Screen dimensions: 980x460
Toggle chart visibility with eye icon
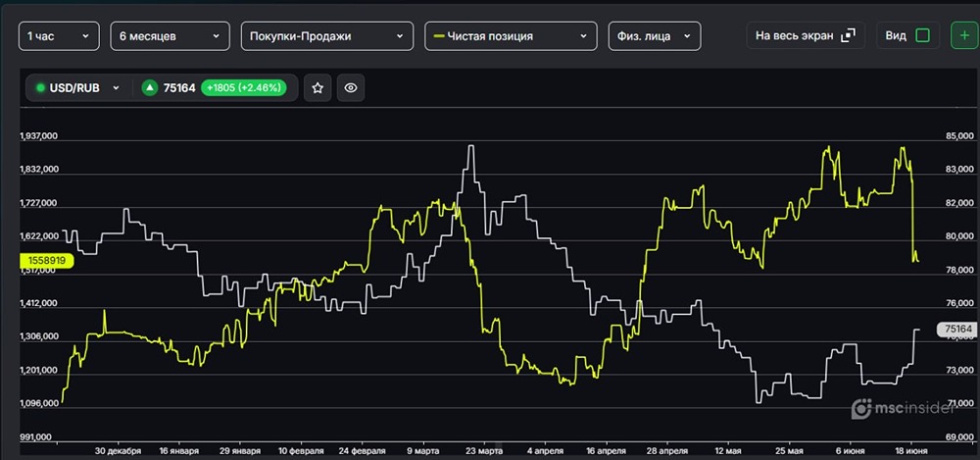pyautogui.click(x=351, y=87)
